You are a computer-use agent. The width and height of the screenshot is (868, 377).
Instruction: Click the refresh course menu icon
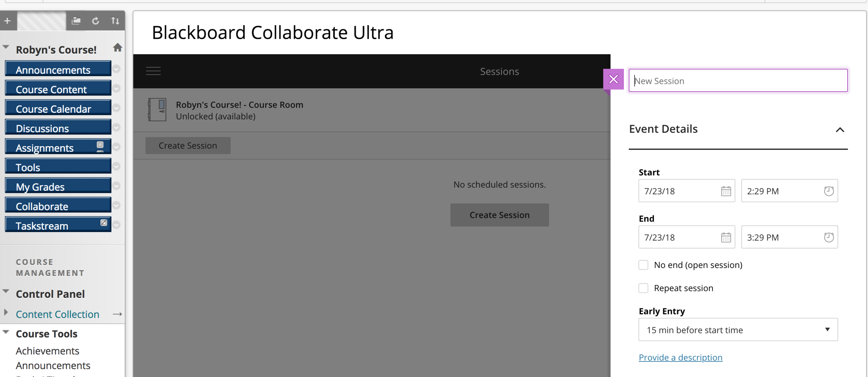click(95, 21)
